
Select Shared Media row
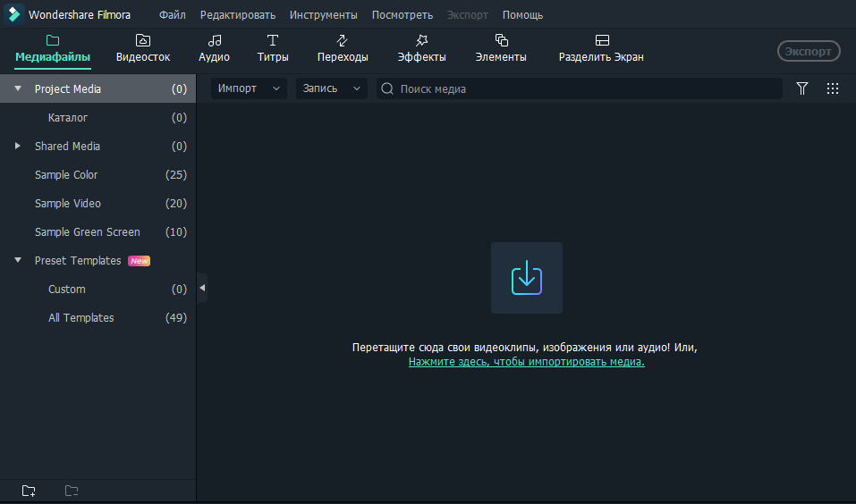(97, 146)
